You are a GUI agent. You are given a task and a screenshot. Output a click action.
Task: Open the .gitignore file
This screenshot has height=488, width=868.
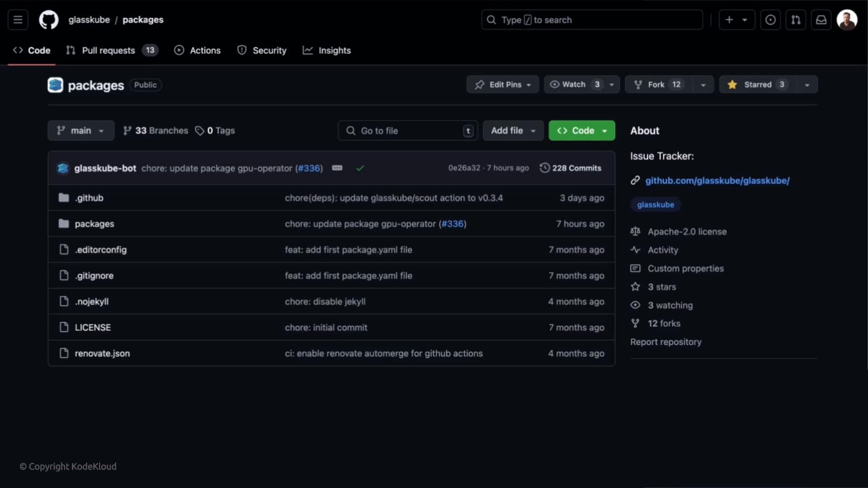pyautogui.click(x=94, y=276)
